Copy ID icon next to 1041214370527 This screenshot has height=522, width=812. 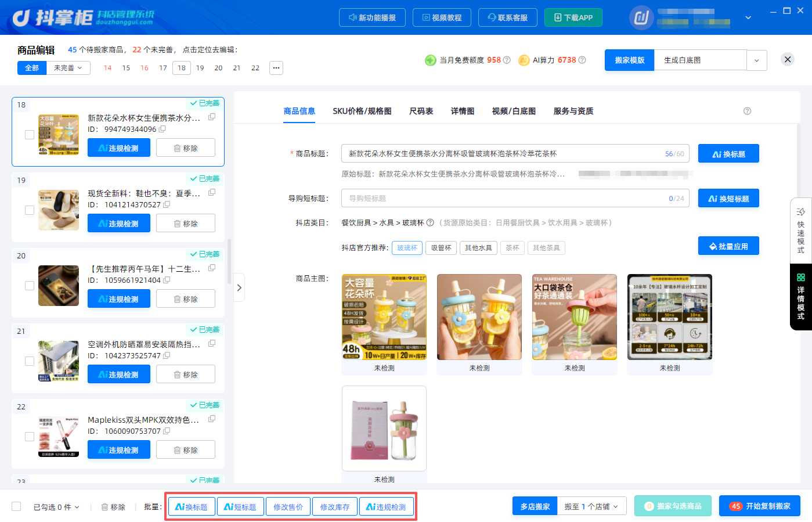pos(167,205)
